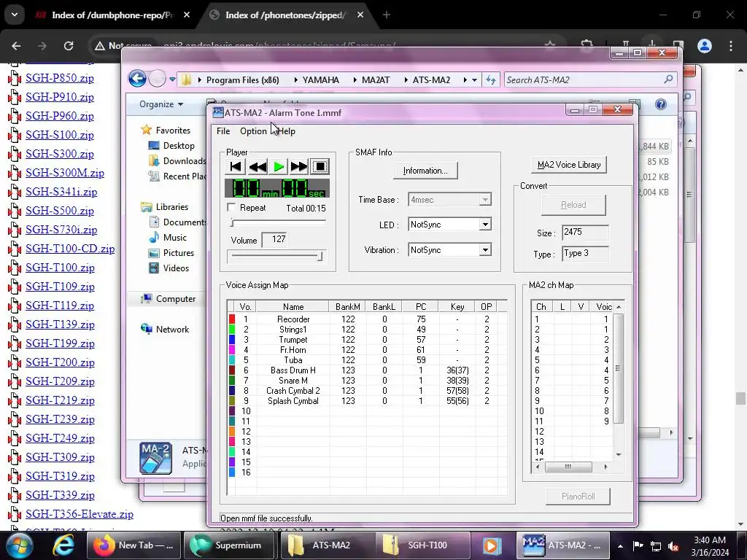This screenshot has height=560, width=747.
Task: Click right arrow of MA2 ch Map horizontal scrollbar
Action: 605,467
